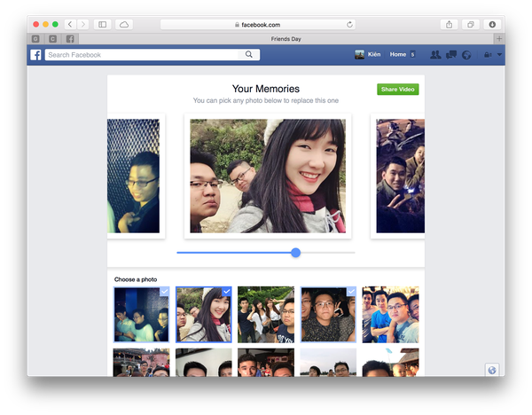Open a new Safari tab
This screenshot has width=532, height=415.
coord(498,39)
